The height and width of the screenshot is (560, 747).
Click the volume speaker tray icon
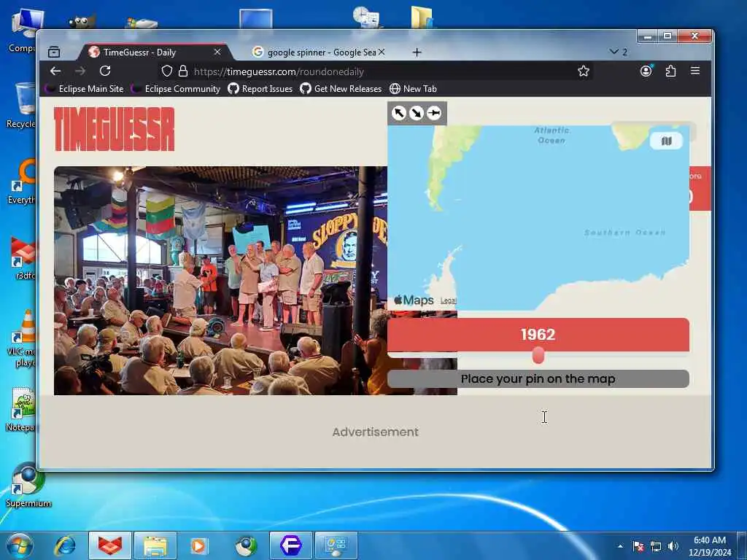coord(673,546)
